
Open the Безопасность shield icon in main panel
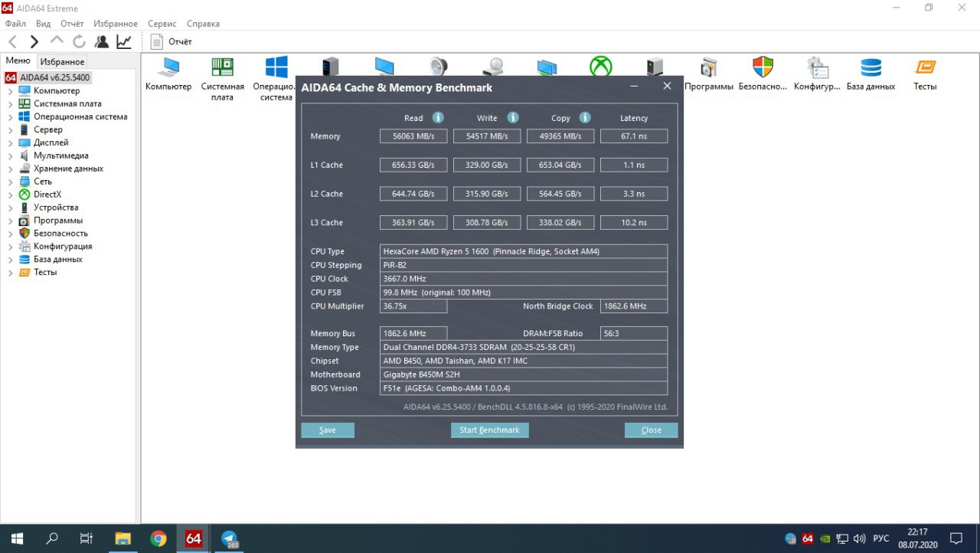click(763, 74)
